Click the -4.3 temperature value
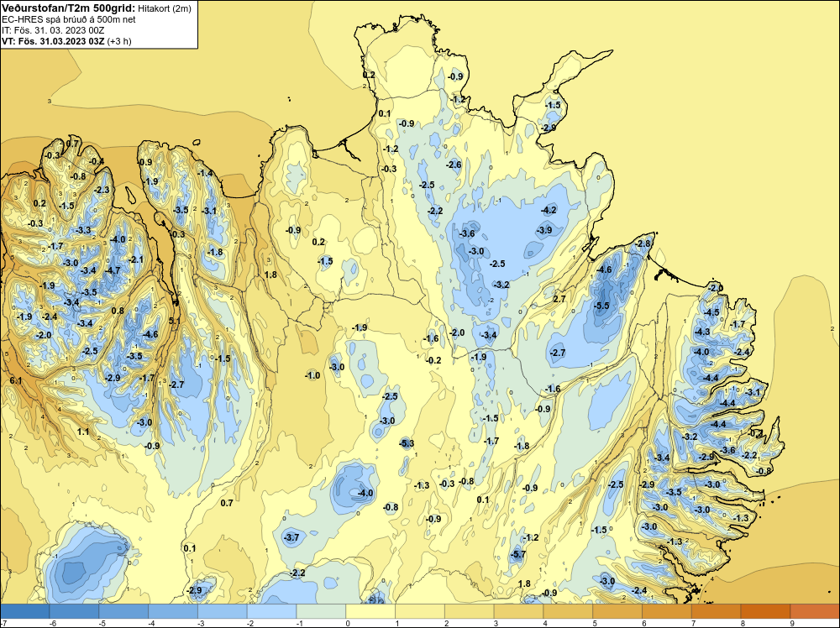The height and width of the screenshot is (628, 840). point(701,332)
